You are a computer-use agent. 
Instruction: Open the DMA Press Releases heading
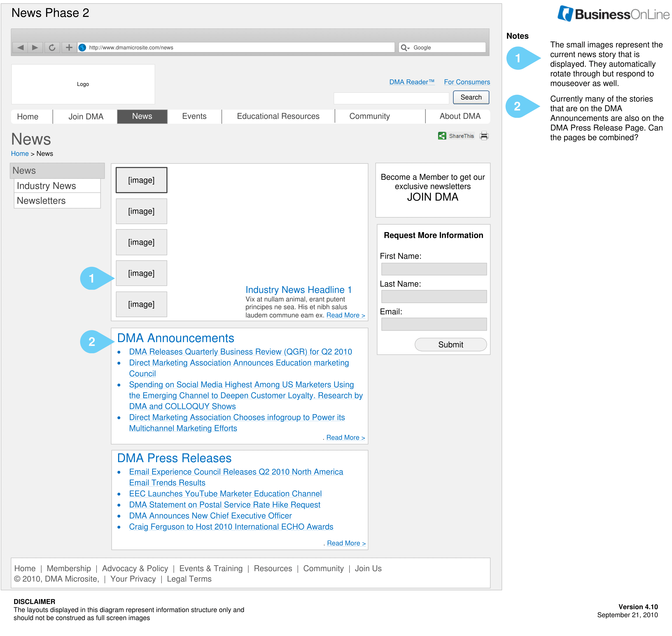pyautogui.click(x=174, y=458)
